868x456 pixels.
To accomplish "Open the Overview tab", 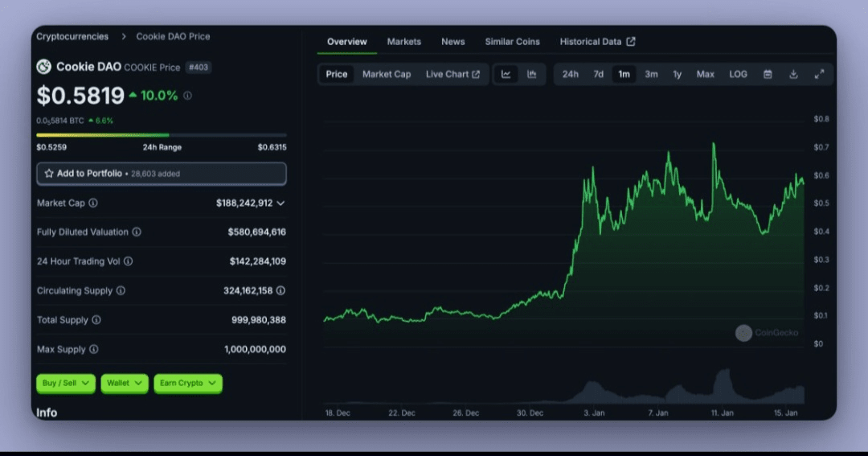I will pos(346,42).
